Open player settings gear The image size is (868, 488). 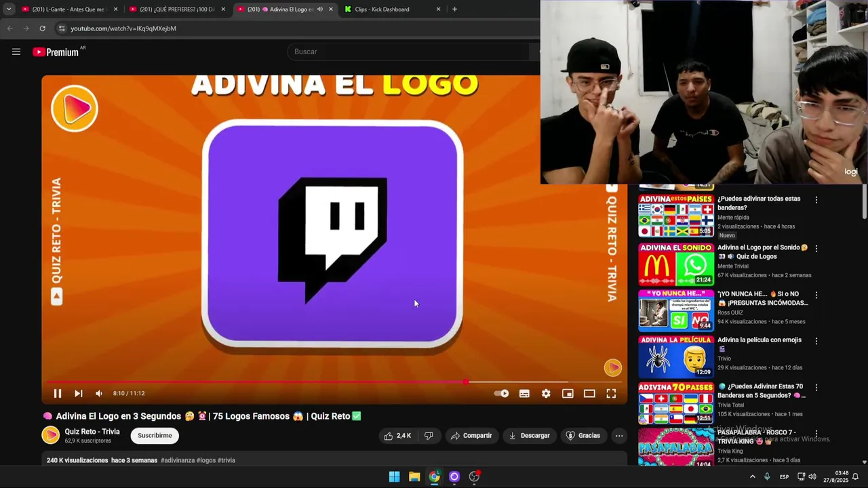[x=546, y=393]
